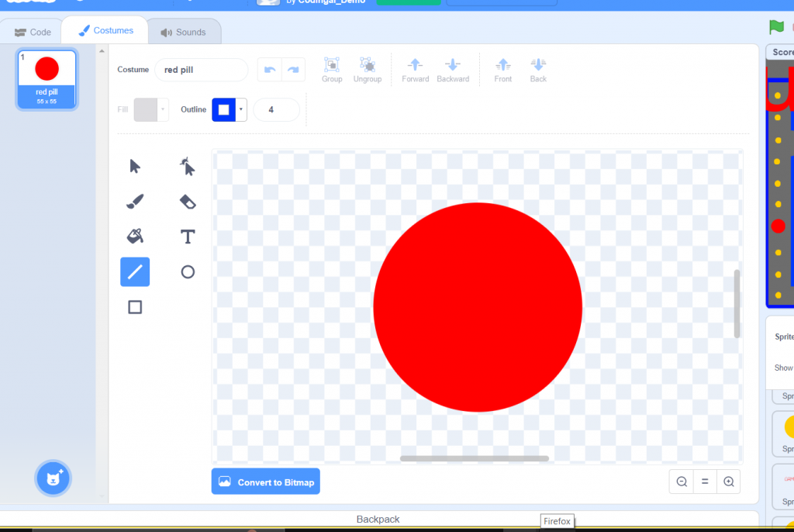Viewport: 794px width, 532px height.
Task: Switch to the Code tab
Action: 32,31
